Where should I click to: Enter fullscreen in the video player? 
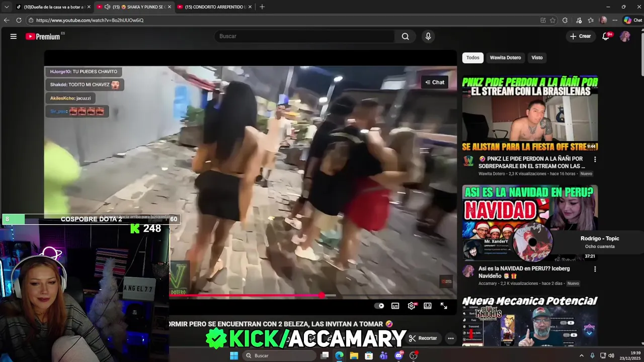[444, 306]
